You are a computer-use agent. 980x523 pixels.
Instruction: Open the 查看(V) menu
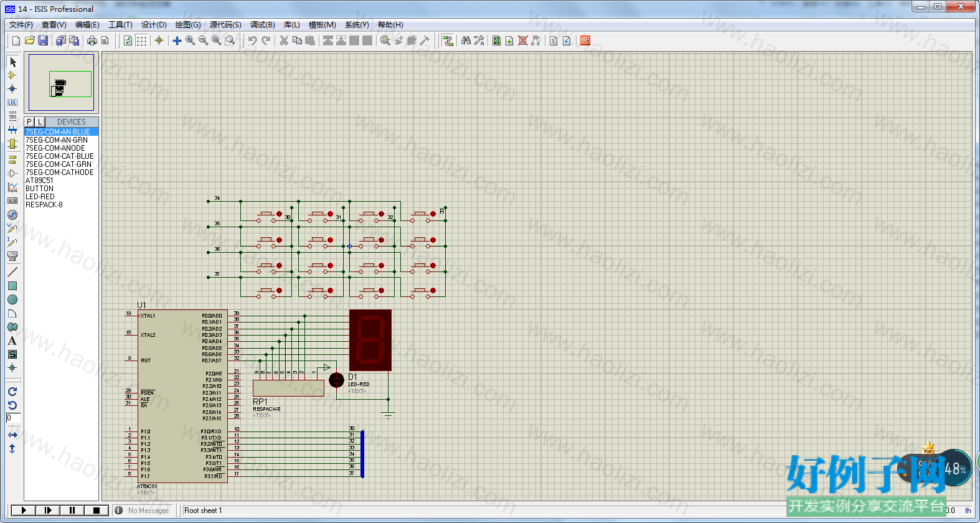click(54, 25)
